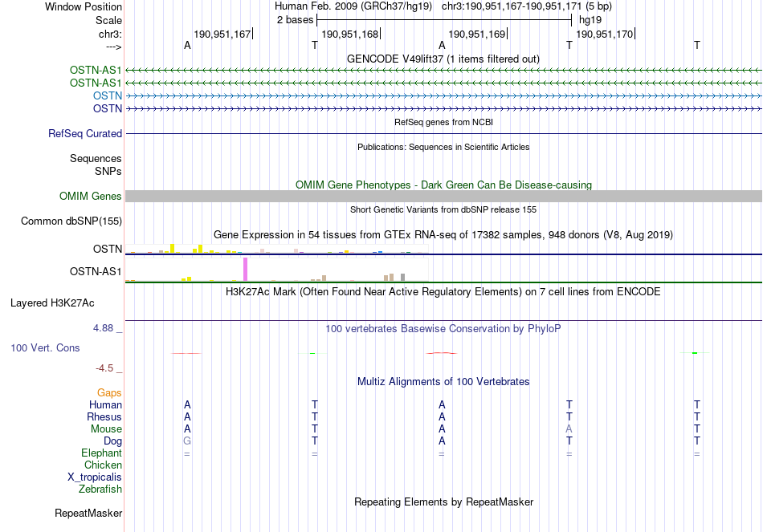Select the Rhesus alignment row label
Viewport: 763px width, 532px height.
coord(104,416)
